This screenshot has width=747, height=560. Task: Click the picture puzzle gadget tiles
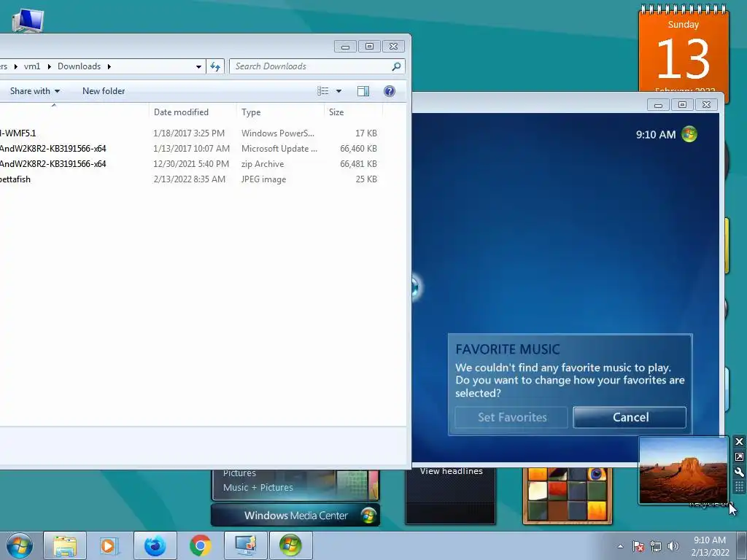coord(567,495)
